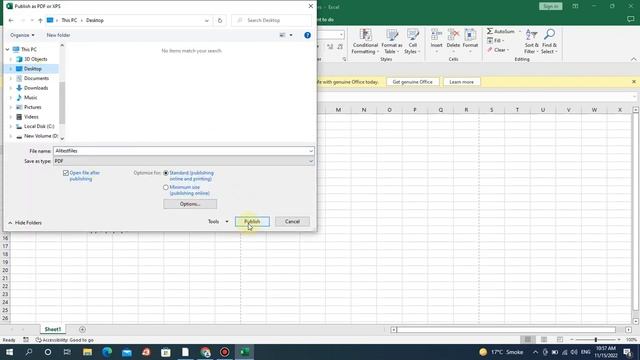Click the Help icon in save dialog
This screenshot has width=640, height=360.
coord(307,36)
